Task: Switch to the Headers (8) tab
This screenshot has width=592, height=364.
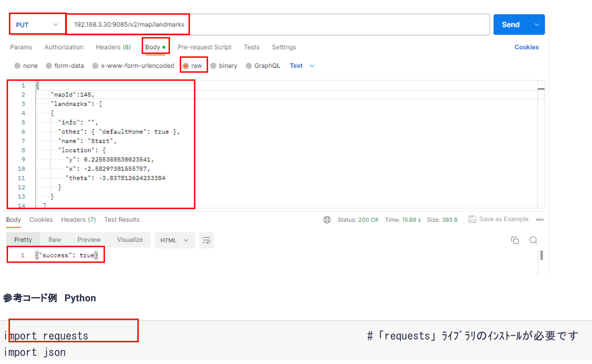Action: (x=113, y=47)
